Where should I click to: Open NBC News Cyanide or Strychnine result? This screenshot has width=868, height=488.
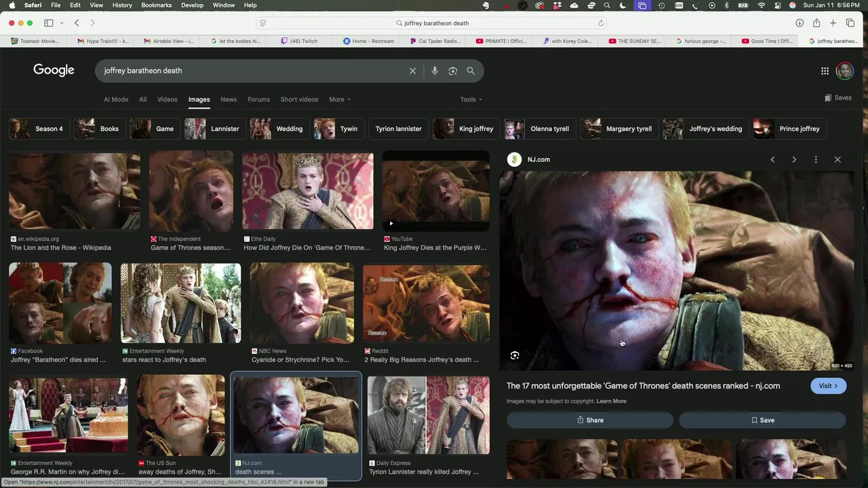coord(302,314)
